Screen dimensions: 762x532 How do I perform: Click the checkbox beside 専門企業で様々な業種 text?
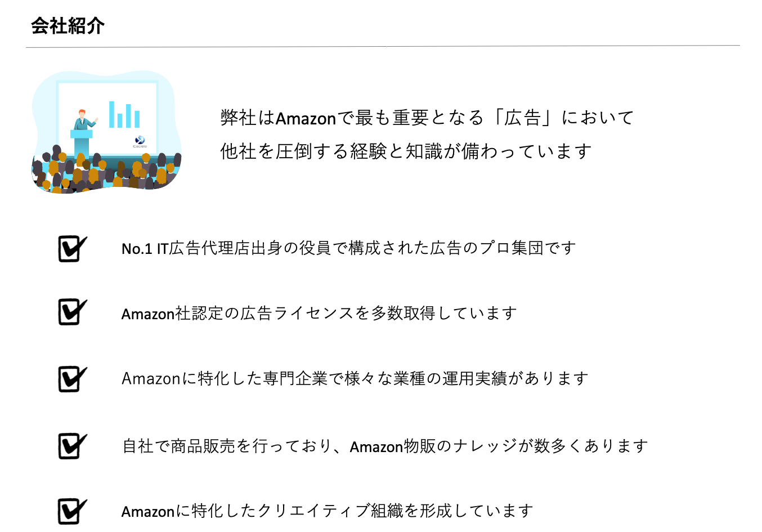pos(72,378)
